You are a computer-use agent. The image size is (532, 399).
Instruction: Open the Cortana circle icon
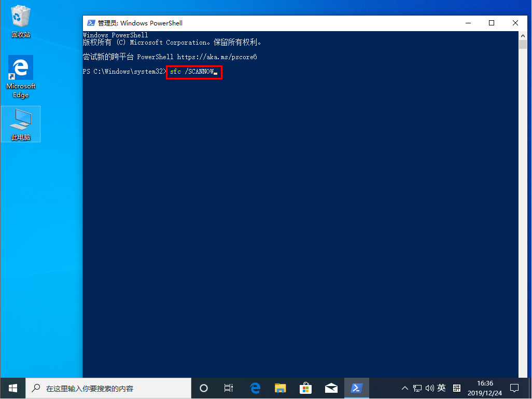(203, 388)
